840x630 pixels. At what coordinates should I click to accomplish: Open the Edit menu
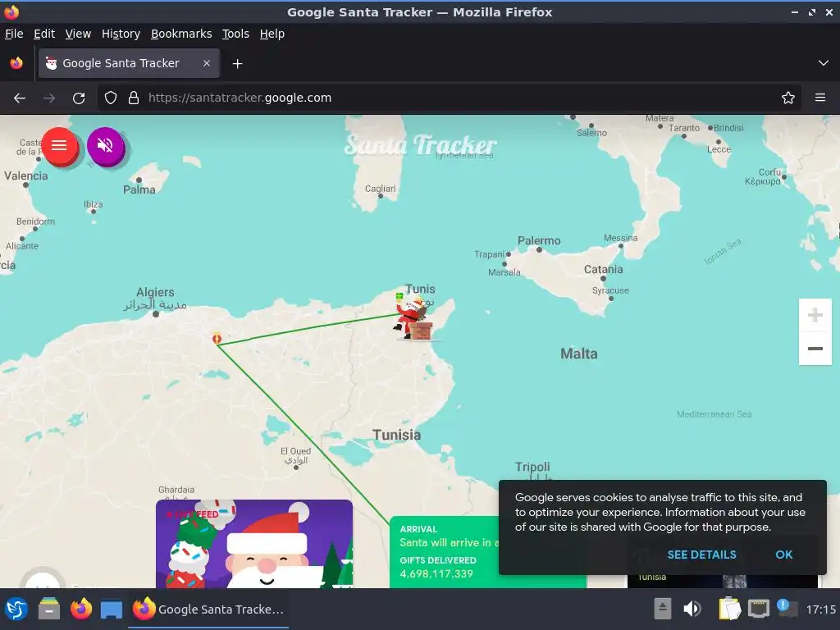pos(44,34)
